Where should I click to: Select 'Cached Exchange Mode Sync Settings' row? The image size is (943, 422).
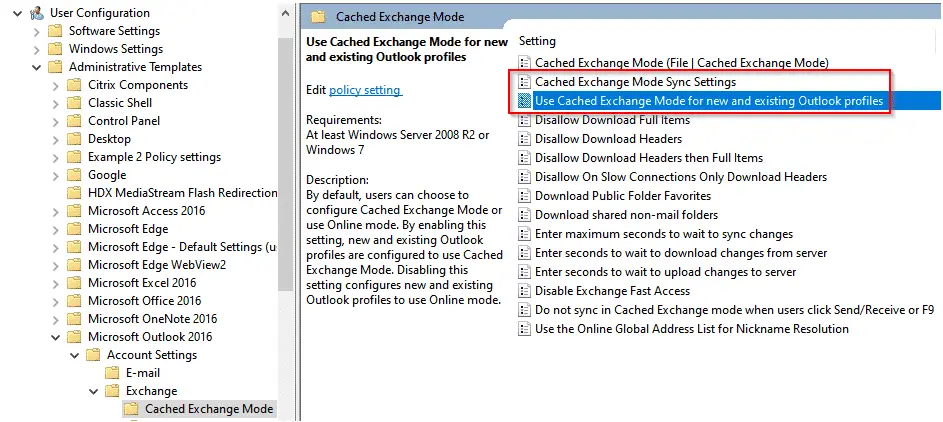635,82
